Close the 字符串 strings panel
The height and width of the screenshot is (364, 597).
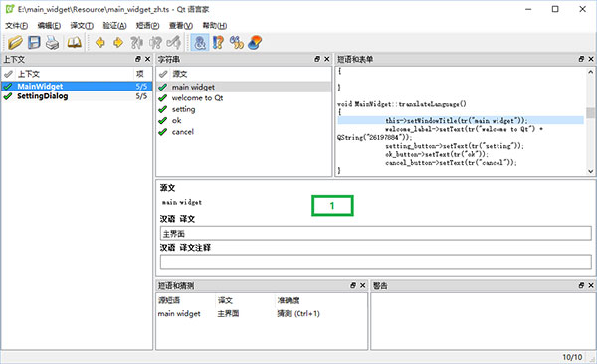(326, 59)
